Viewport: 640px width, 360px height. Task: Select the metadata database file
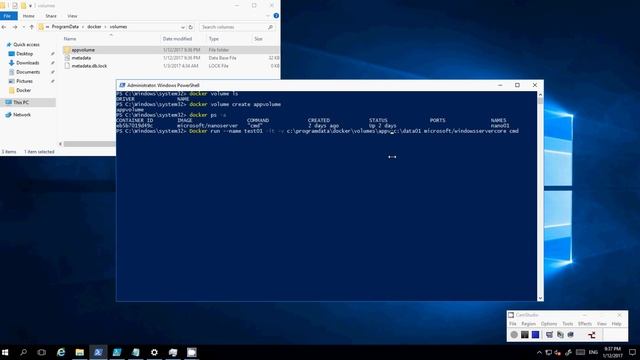point(81,58)
